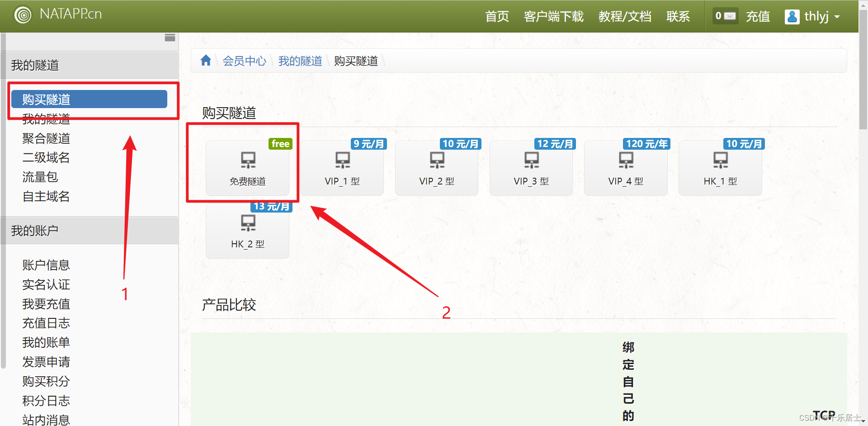Click the 产品比较 section heading
Viewport: 868px width, 426px height.
pyautogui.click(x=229, y=305)
